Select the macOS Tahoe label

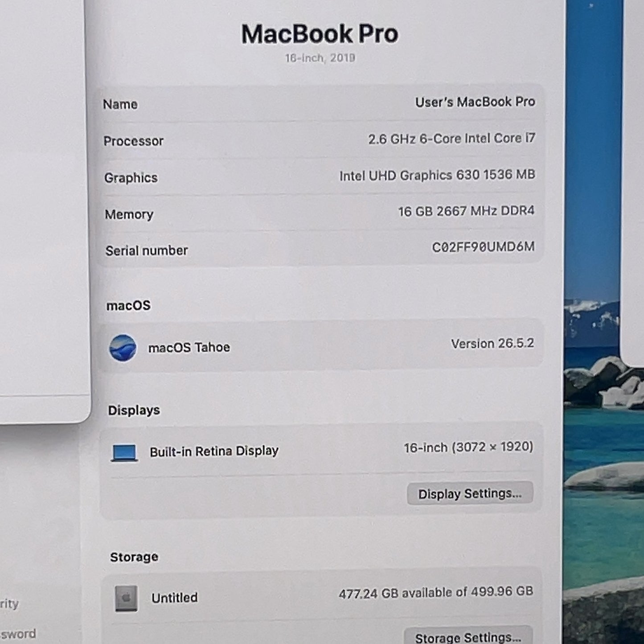(189, 347)
